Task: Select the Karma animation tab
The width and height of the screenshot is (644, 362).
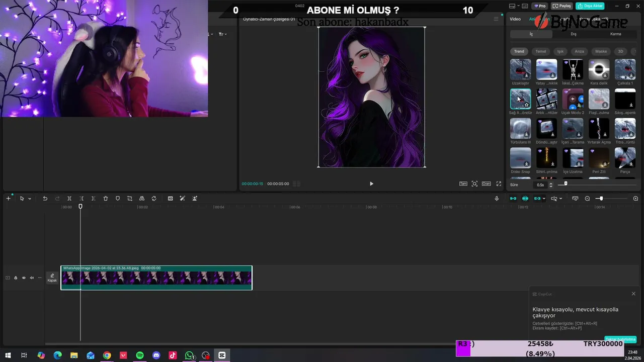Action: (x=615, y=34)
